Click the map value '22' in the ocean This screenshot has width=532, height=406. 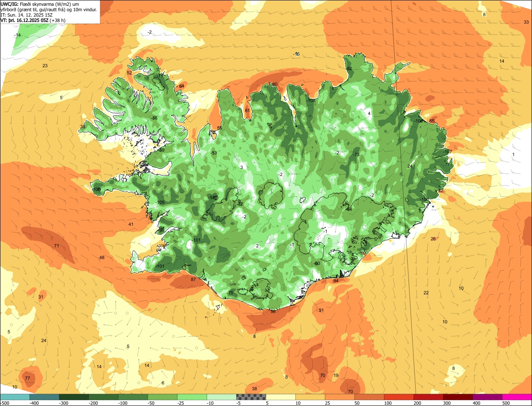426,293
